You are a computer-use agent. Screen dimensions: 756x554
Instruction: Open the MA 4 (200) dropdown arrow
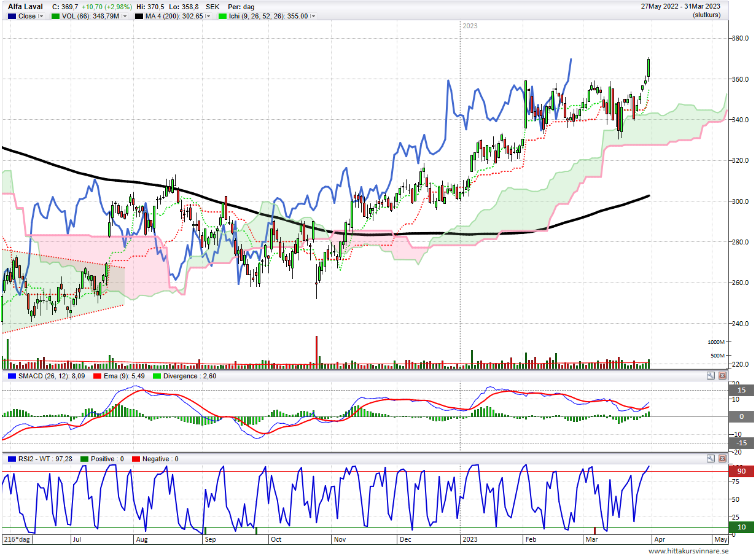tap(208, 17)
